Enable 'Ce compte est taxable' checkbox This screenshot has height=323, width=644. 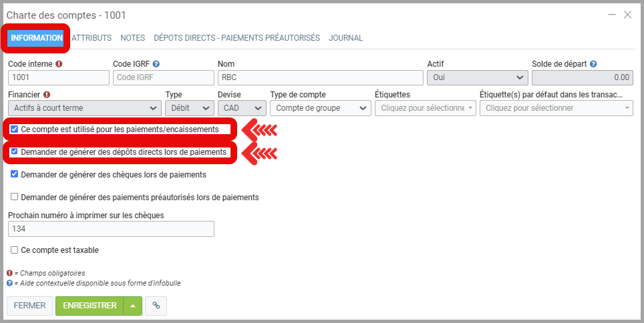tap(14, 250)
